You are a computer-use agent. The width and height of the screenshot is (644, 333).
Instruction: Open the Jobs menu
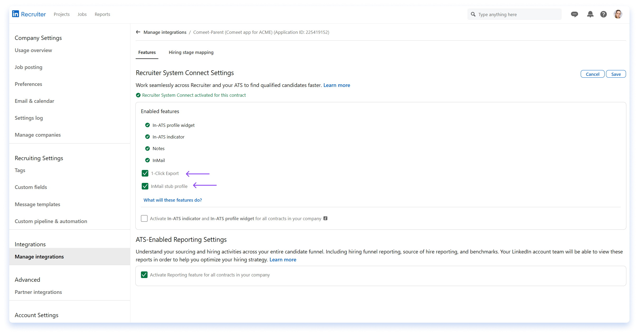tap(82, 14)
